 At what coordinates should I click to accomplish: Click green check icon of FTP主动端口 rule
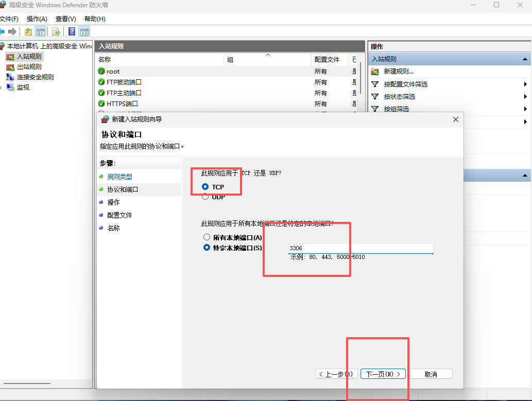[x=101, y=93]
